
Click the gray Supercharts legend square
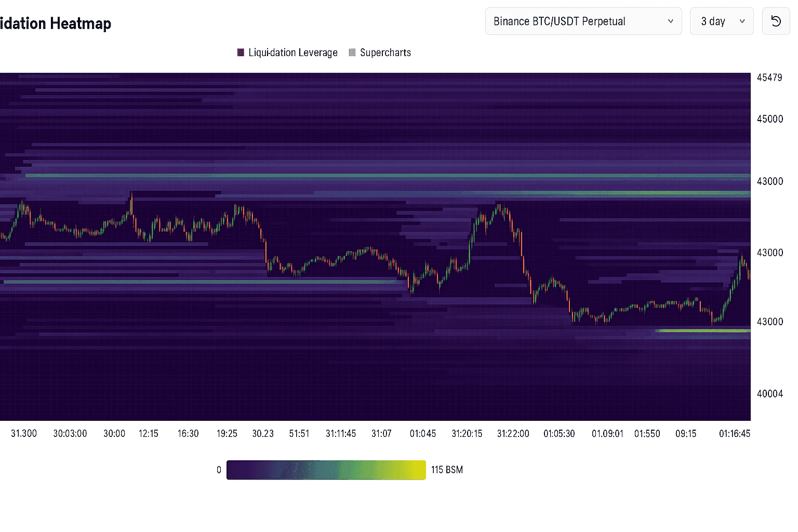tap(352, 52)
